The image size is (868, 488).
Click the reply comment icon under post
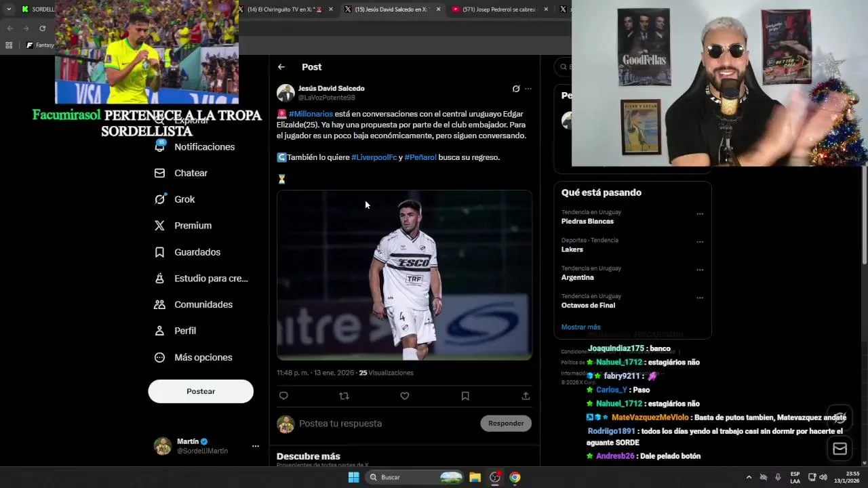pyautogui.click(x=283, y=396)
